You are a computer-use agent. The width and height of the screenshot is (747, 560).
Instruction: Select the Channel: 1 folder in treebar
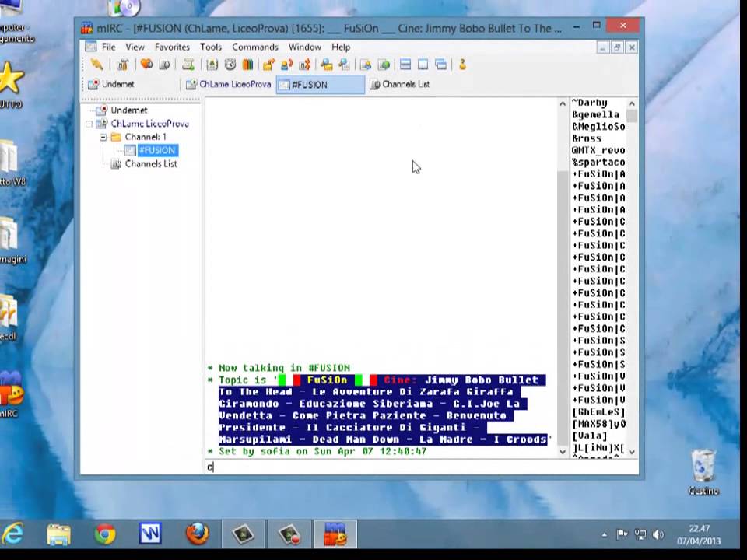pos(146,137)
